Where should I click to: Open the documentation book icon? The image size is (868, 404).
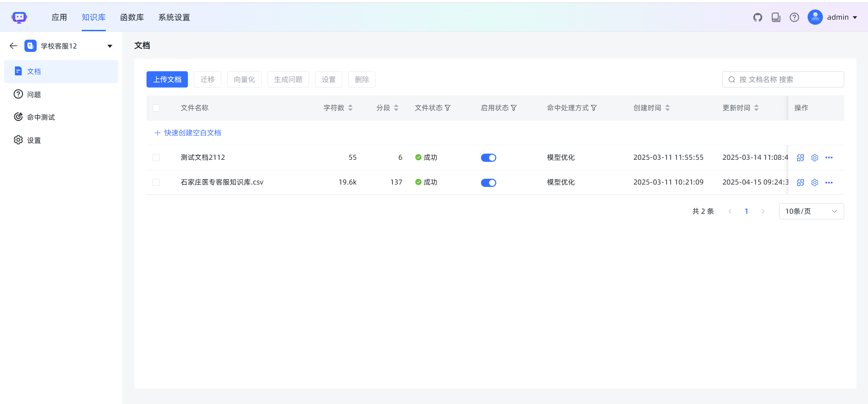pos(776,17)
